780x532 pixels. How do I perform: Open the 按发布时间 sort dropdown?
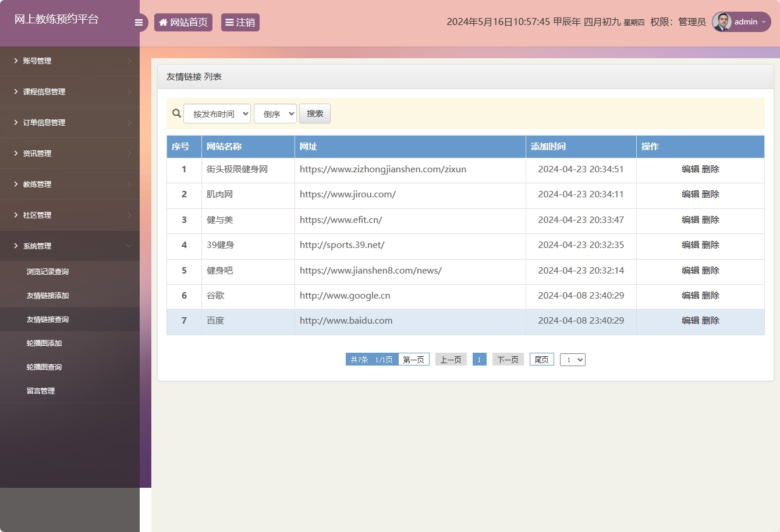coord(217,114)
